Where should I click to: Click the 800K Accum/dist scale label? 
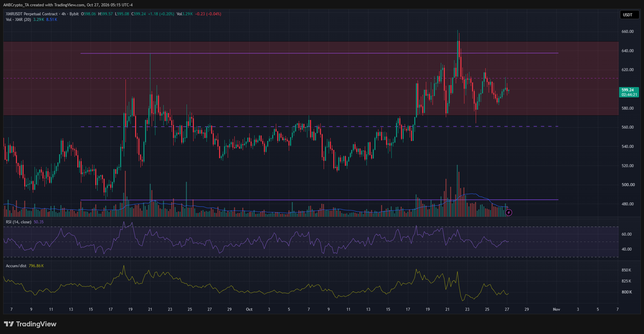[627, 292]
